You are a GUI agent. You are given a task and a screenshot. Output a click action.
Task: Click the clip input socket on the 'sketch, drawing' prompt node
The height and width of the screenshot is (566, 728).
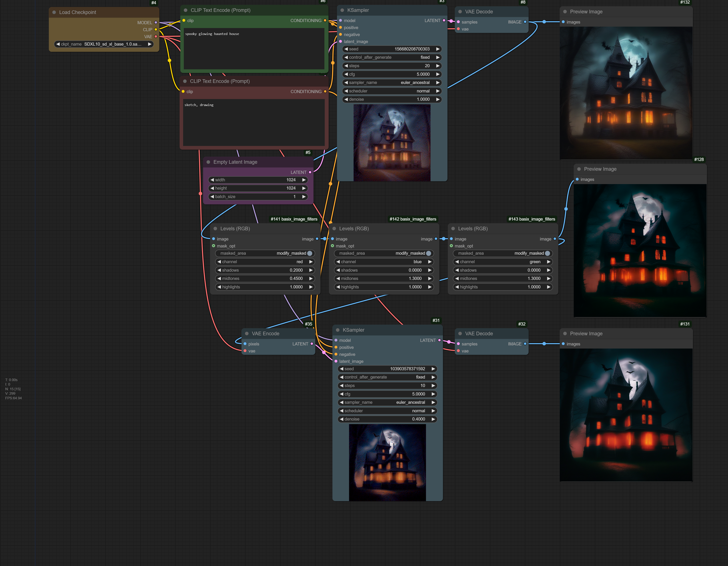pos(183,91)
